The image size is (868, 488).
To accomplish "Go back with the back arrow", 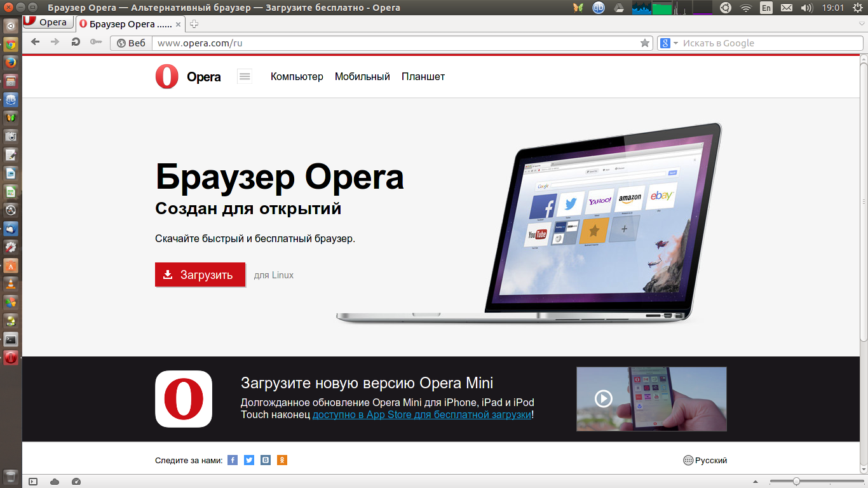I will click(35, 42).
